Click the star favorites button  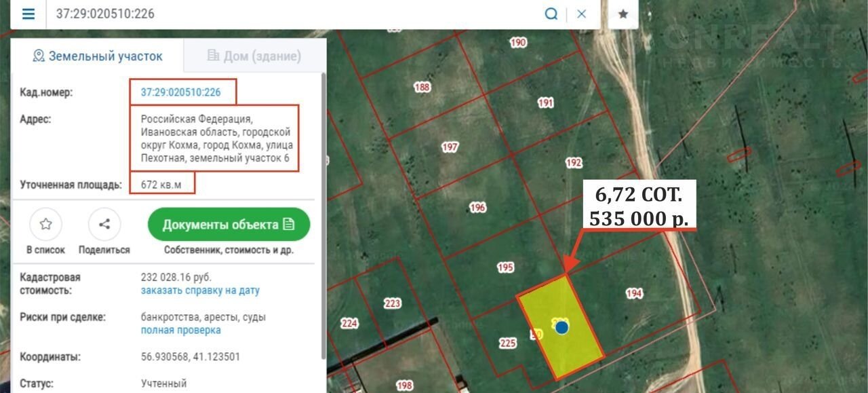coord(623,14)
